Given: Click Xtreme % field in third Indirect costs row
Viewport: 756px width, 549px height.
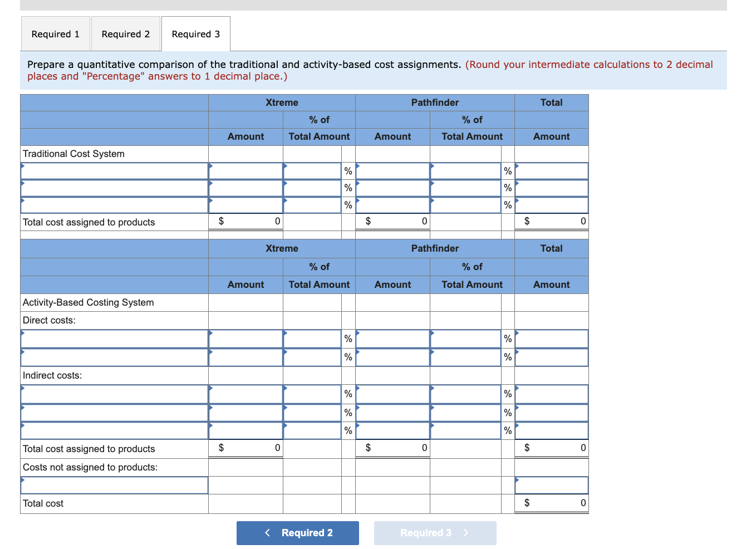Looking at the screenshot, I should [x=312, y=430].
